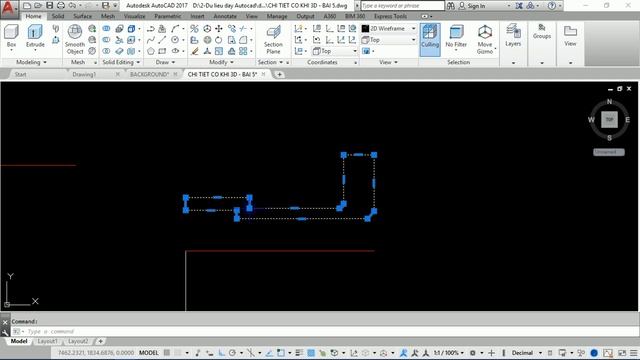Toggle Ortho mode in status bar
The image size is (640, 360).
(x=222, y=353)
